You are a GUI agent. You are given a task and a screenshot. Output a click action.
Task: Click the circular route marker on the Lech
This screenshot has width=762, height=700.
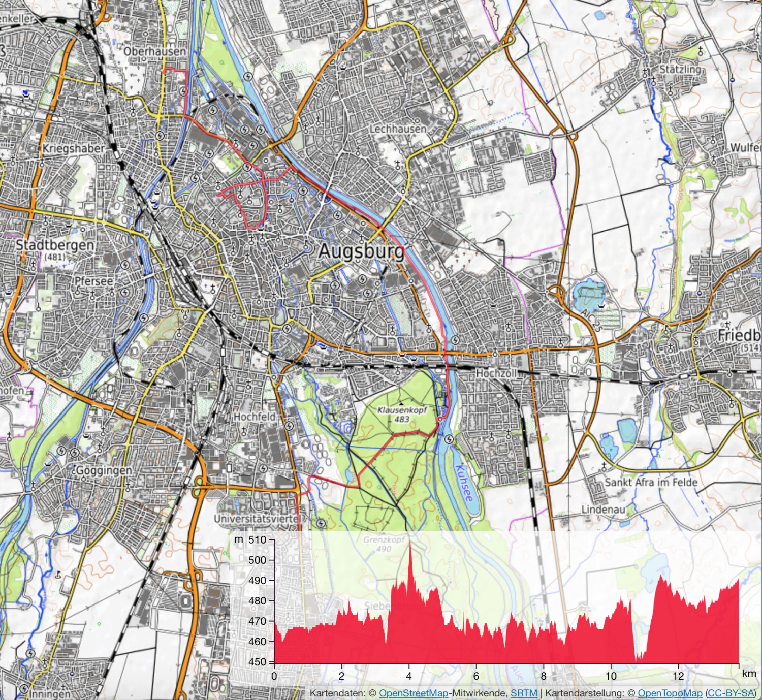click(440, 420)
